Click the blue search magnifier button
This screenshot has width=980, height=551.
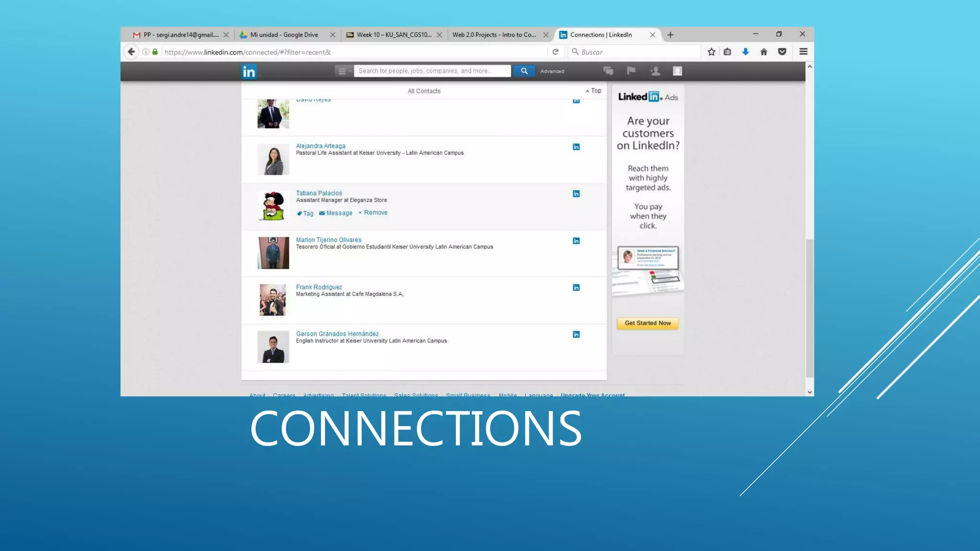pos(524,71)
